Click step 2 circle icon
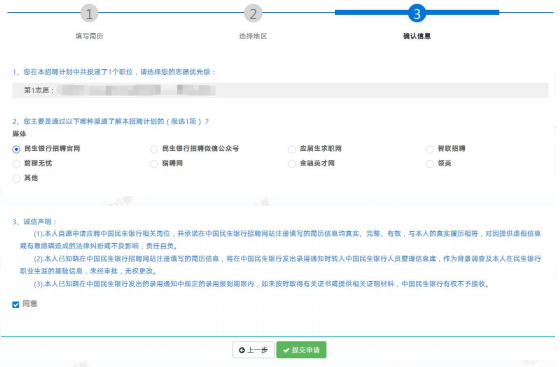The height and width of the screenshot is (367, 560). coord(253,14)
